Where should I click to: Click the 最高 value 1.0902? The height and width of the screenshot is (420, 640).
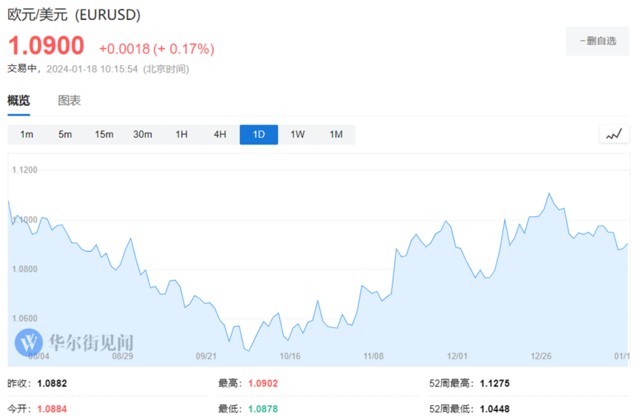(x=262, y=383)
